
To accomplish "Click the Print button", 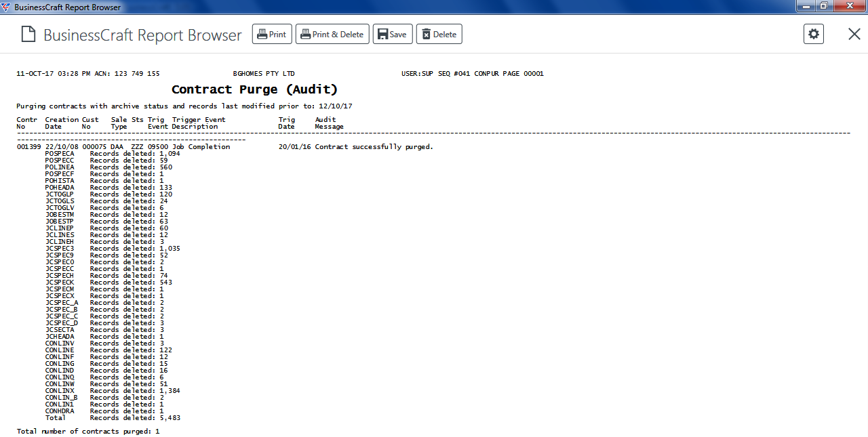I will click(272, 34).
